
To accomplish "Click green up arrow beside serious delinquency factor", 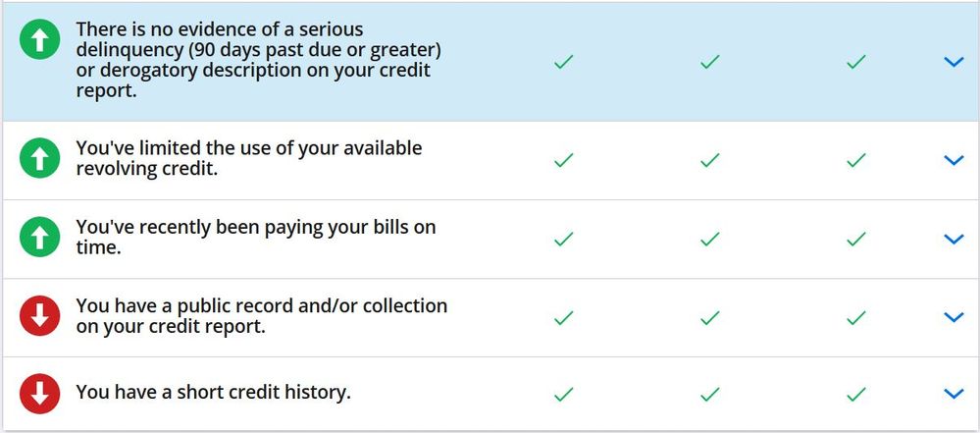I will 40,40.
